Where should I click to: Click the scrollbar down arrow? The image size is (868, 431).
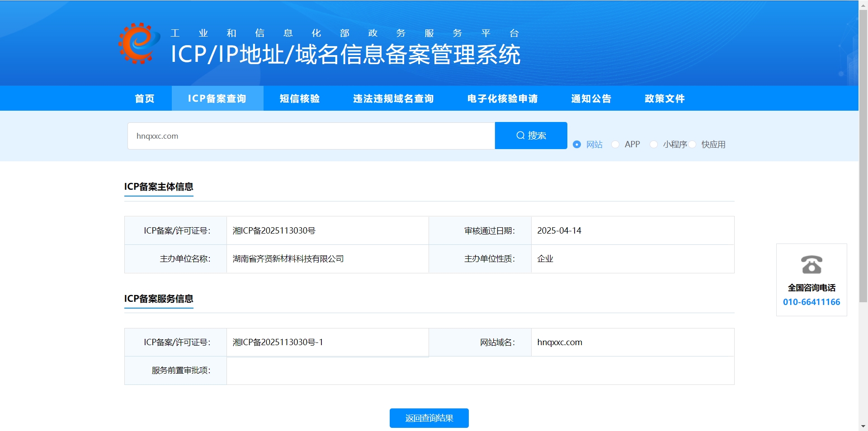coord(863,426)
